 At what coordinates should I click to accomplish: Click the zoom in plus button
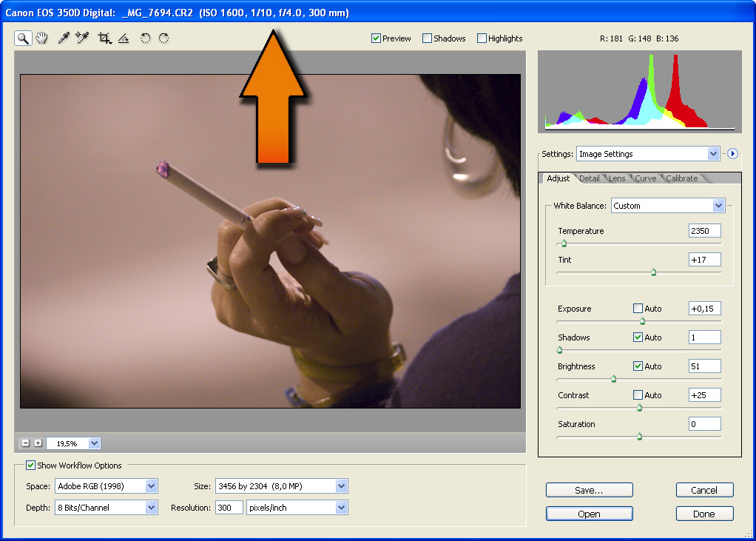pos(38,443)
